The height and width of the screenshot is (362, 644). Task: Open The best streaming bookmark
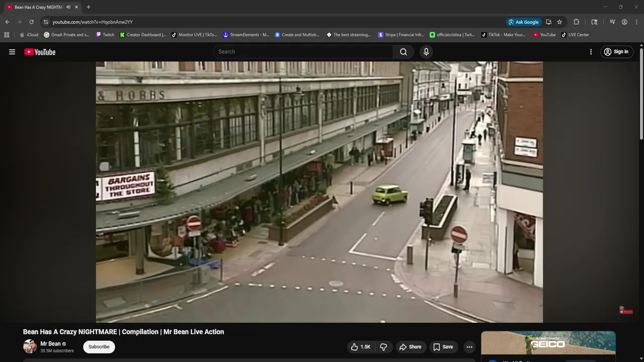pos(349,35)
